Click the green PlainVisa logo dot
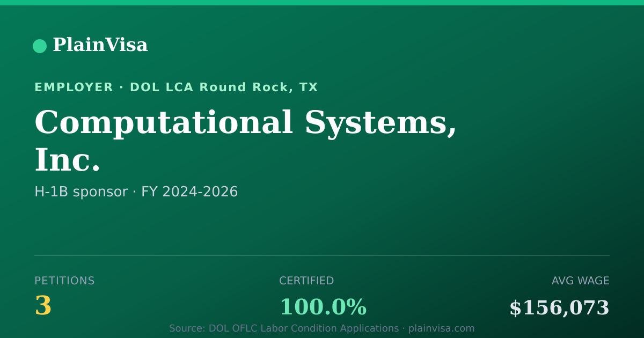Viewport: 644px width, 338px height. click(x=40, y=46)
